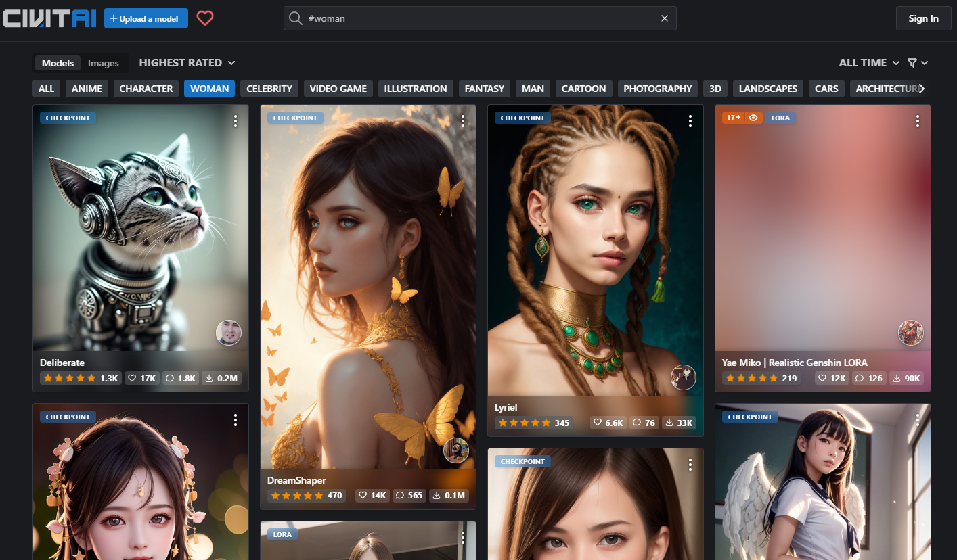Open DreamShaper card three-dot menu

[x=463, y=121]
